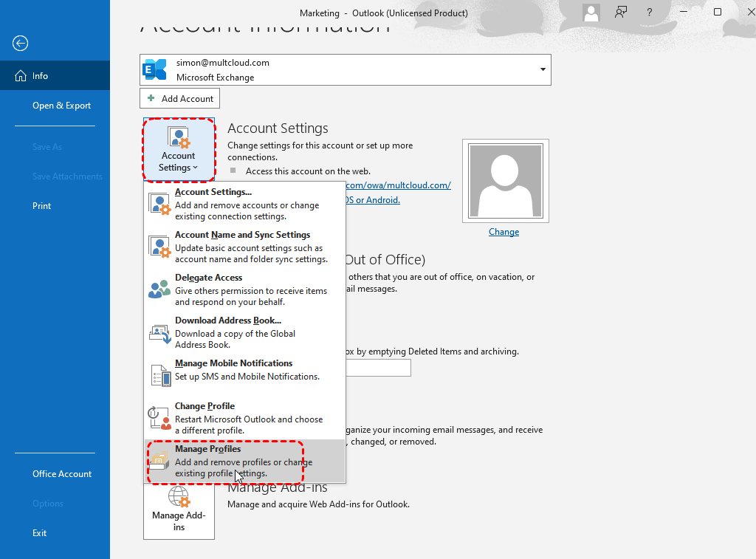Screen dimensions: 756x559
Task: Click the profile photo placeholder
Action: [506, 181]
